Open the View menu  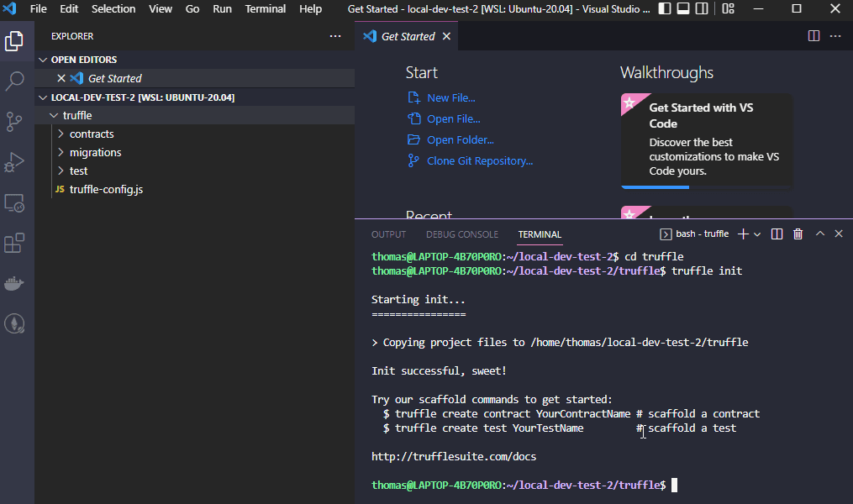(x=161, y=8)
